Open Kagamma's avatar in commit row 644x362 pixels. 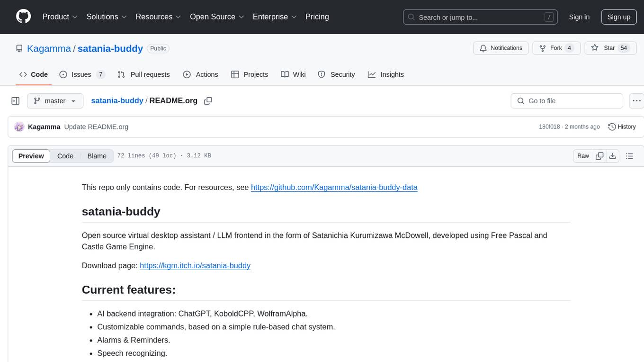click(19, 127)
